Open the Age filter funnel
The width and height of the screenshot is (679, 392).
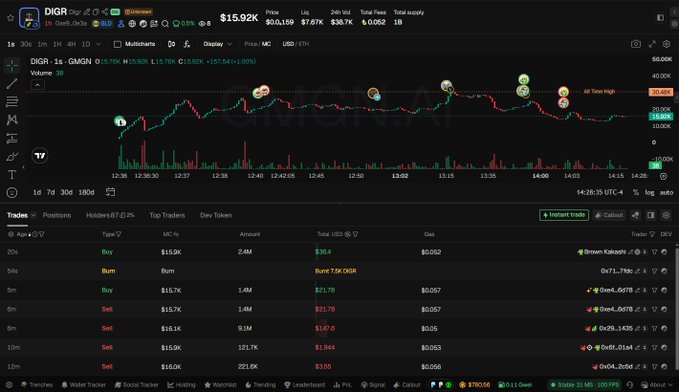pyautogui.click(x=42, y=234)
